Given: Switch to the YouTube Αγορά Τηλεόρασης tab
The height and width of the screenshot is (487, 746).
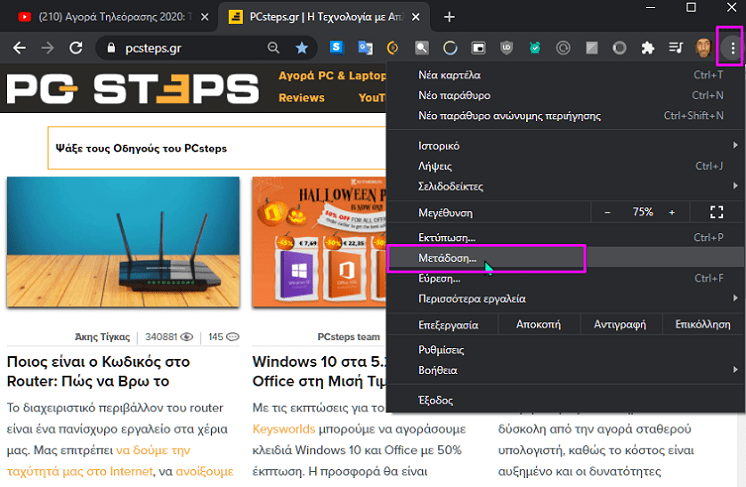Looking at the screenshot, I should [107, 17].
